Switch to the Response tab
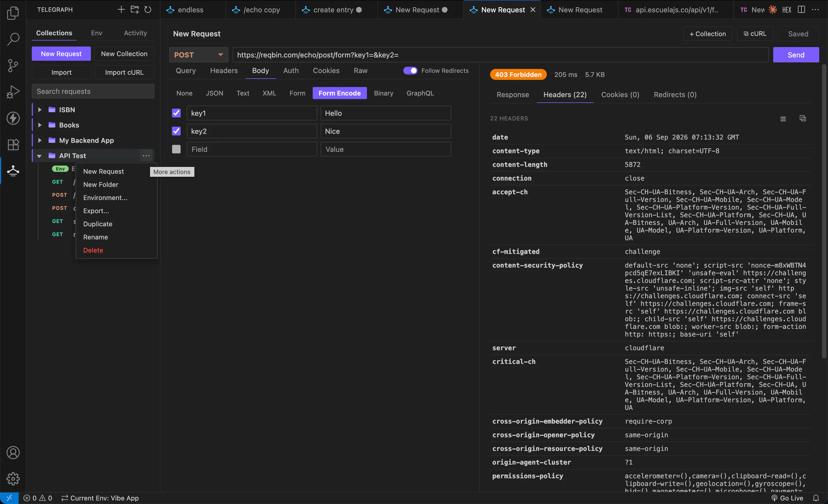 [x=513, y=95]
